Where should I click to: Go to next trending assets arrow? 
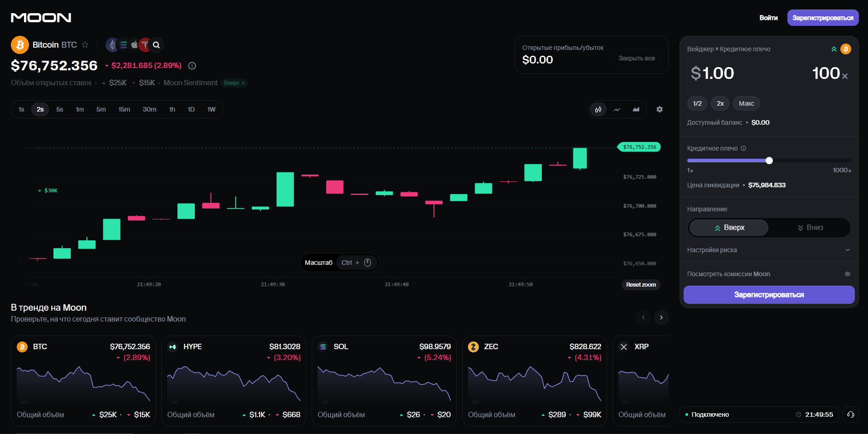point(661,317)
